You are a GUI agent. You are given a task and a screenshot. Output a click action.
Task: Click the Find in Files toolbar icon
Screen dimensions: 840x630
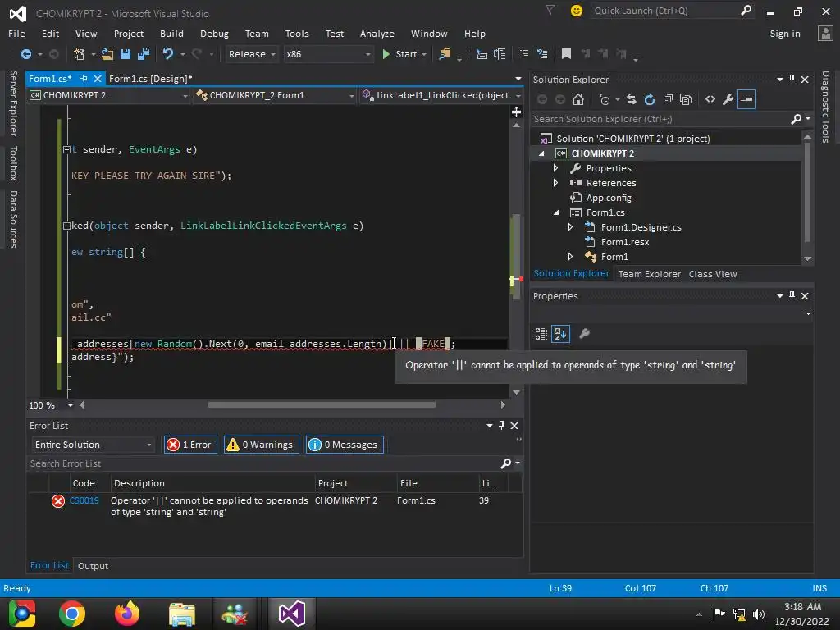445,54
